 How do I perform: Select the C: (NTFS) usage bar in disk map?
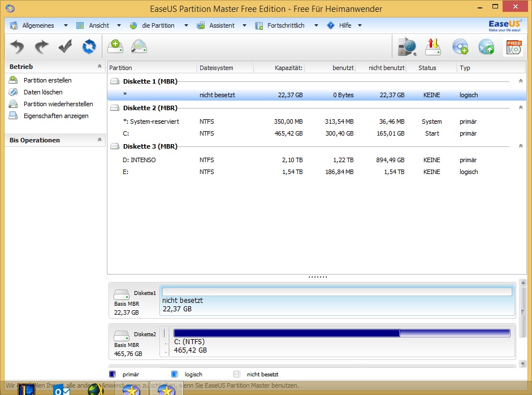(x=341, y=333)
